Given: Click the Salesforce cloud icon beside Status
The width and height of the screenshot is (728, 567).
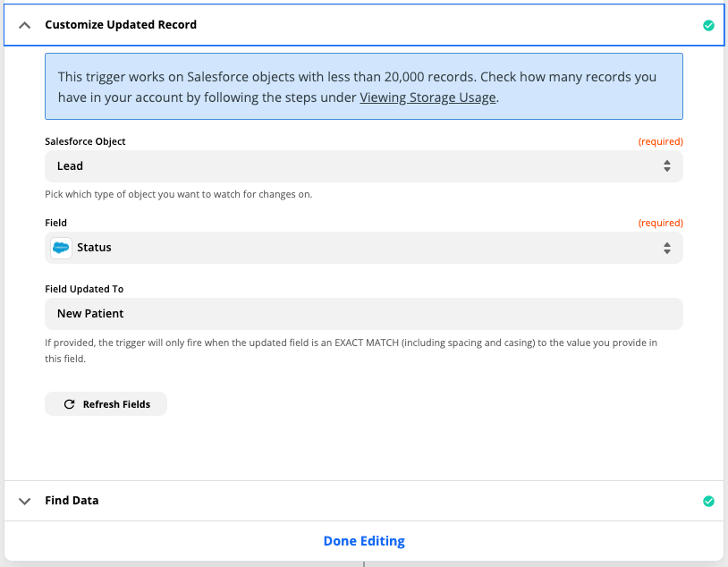Looking at the screenshot, I should [x=61, y=248].
